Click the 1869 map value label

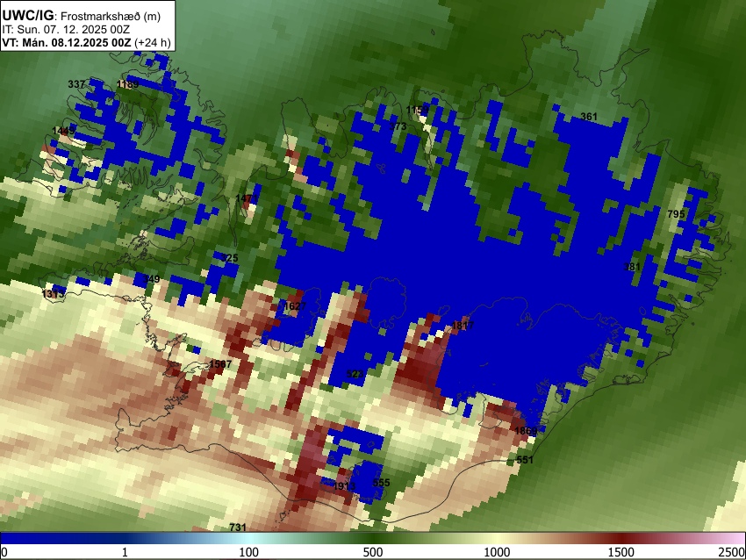click(526, 431)
